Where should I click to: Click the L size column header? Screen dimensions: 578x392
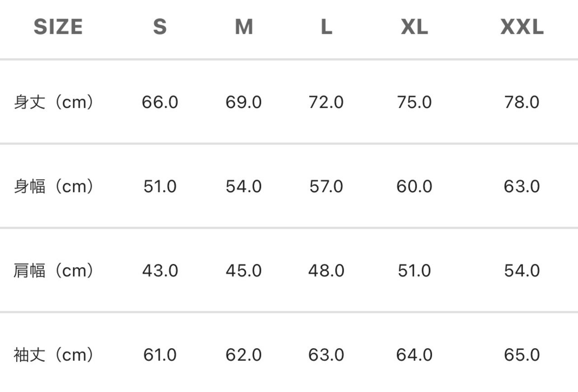(326, 27)
